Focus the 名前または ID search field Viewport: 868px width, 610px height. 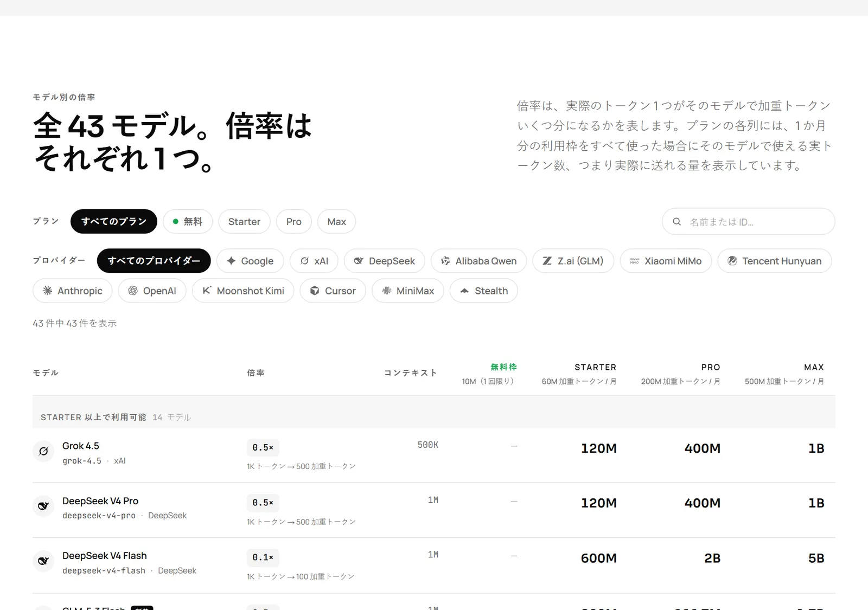tap(749, 222)
